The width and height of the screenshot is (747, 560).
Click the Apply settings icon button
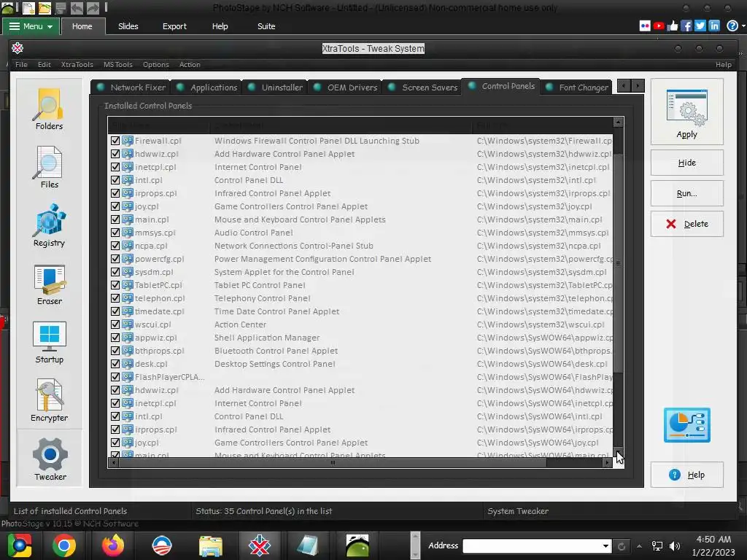pos(686,112)
